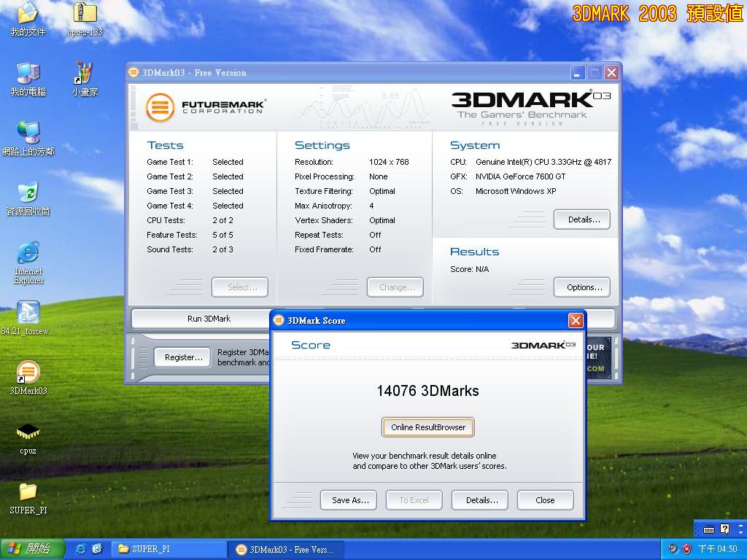Open the Paint shortcut on the desktop
747x560 pixels.
pos(85,74)
